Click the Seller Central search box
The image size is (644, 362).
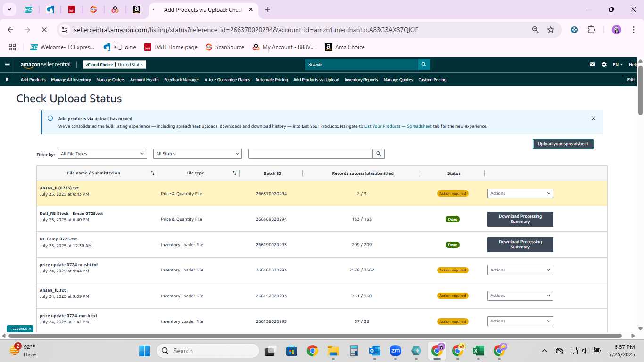click(362, 65)
